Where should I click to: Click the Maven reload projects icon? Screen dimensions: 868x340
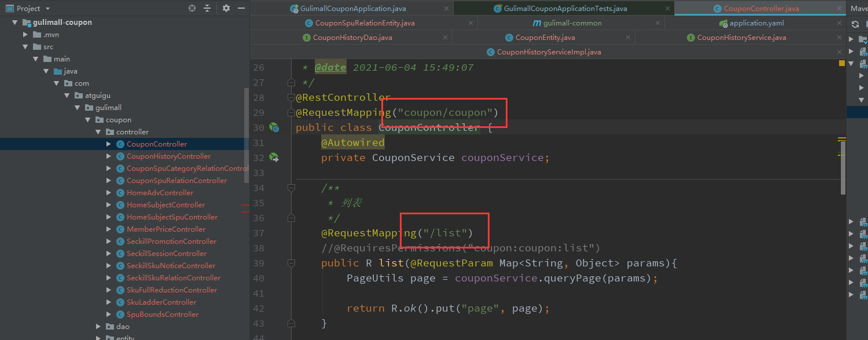coord(855,24)
